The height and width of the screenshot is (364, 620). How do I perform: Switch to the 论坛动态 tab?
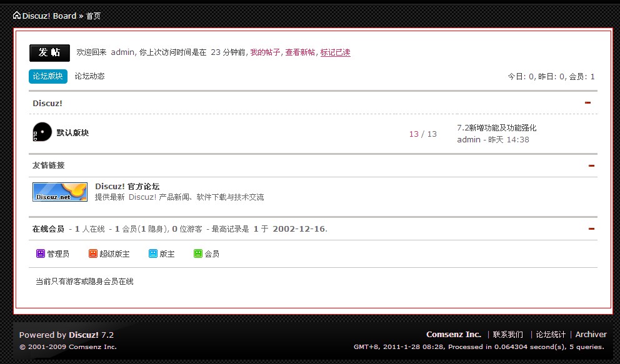[90, 76]
